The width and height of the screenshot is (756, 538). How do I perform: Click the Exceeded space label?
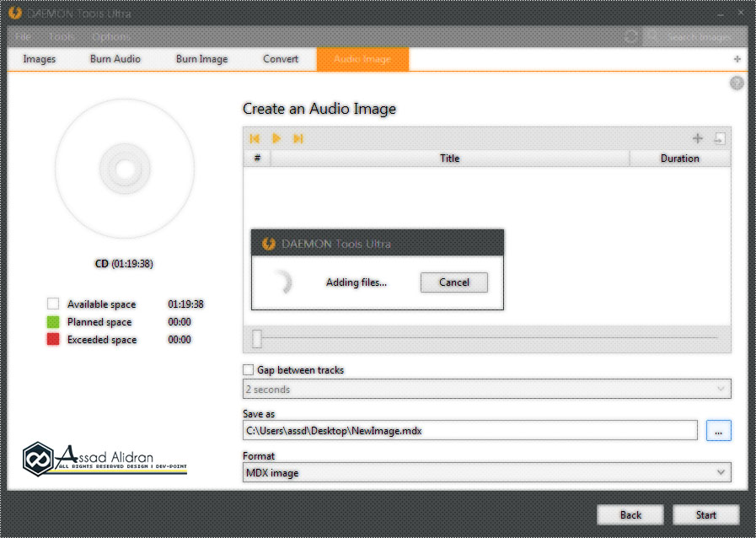click(102, 340)
